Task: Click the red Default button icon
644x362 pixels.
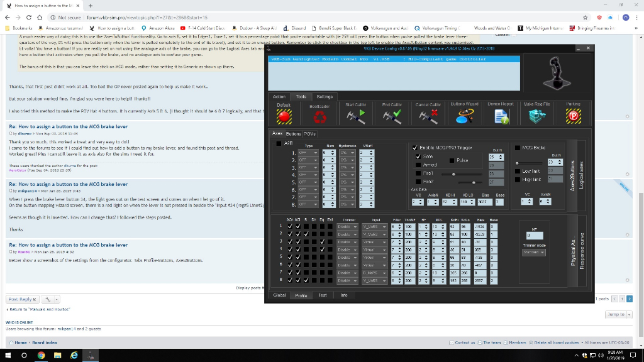Action: (x=284, y=116)
